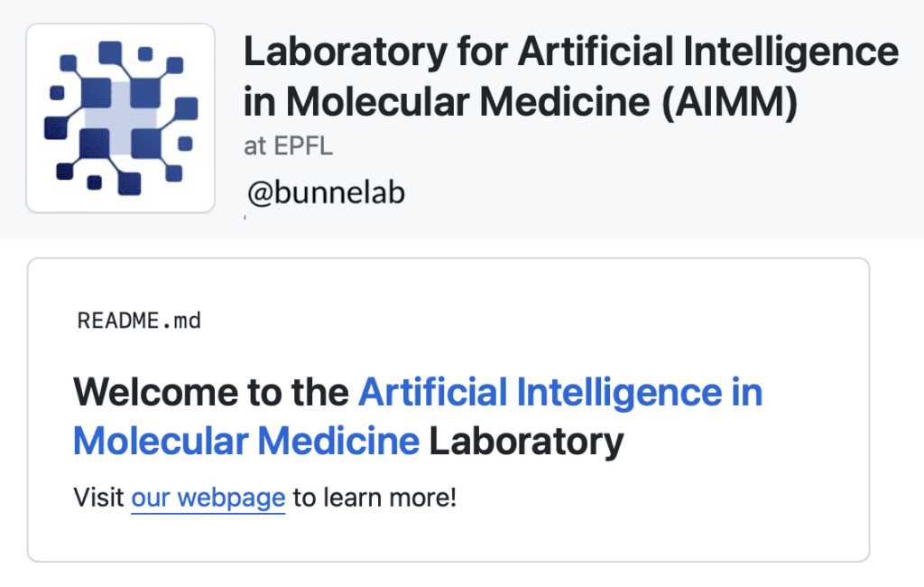Screen dimensions: 924x587
Task: Click the "to learn more!" text
Action: [x=374, y=497]
